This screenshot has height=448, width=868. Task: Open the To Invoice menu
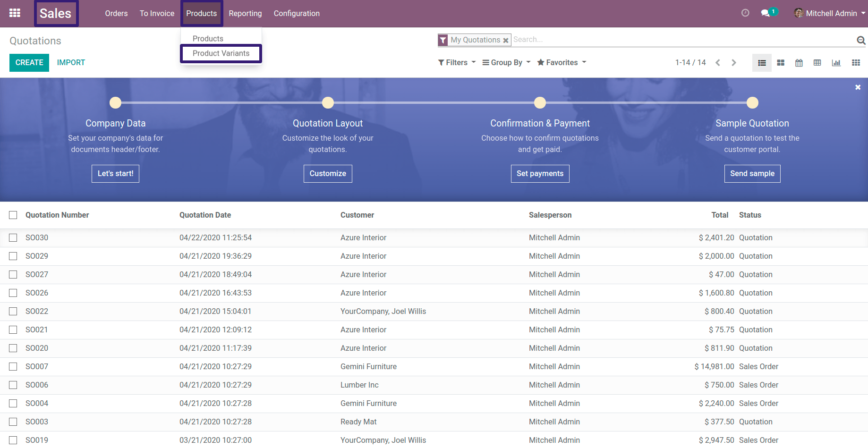click(157, 13)
